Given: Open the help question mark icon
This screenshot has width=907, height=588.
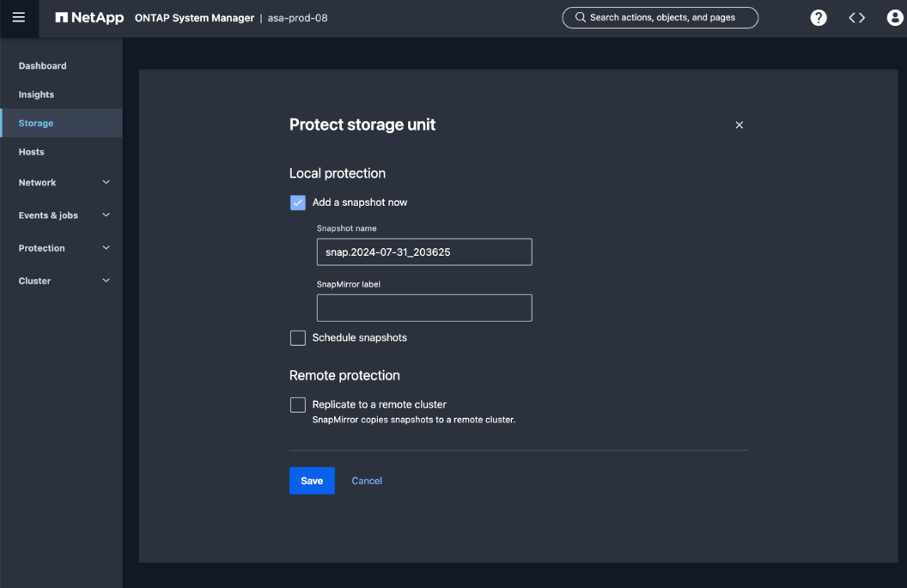Looking at the screenshot, I should [x=819, y=18].
